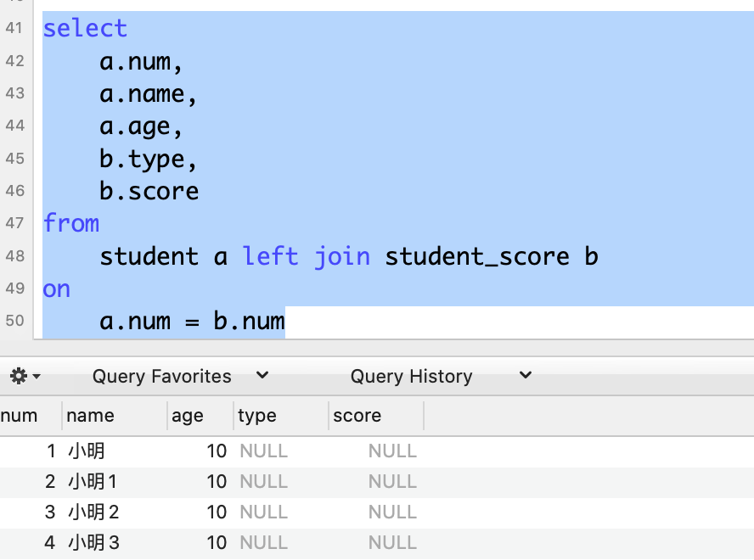The height and width of the screenshot is (560, 754).
Task: Open the Query History dropdown
Action: pos(441,376)
